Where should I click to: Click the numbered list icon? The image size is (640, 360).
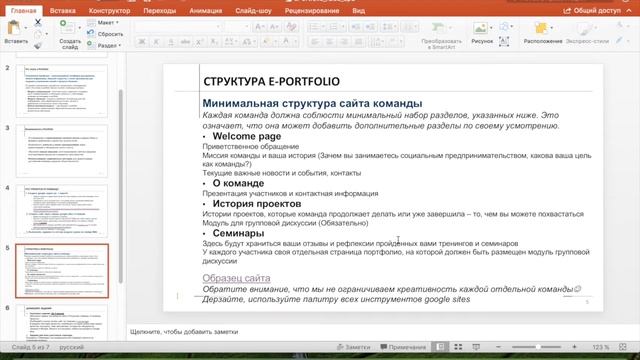(x=333, y=27)
